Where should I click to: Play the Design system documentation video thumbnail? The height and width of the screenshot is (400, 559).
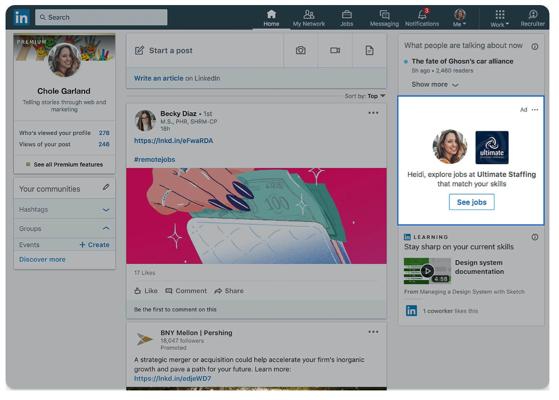[x=427, y=271]
